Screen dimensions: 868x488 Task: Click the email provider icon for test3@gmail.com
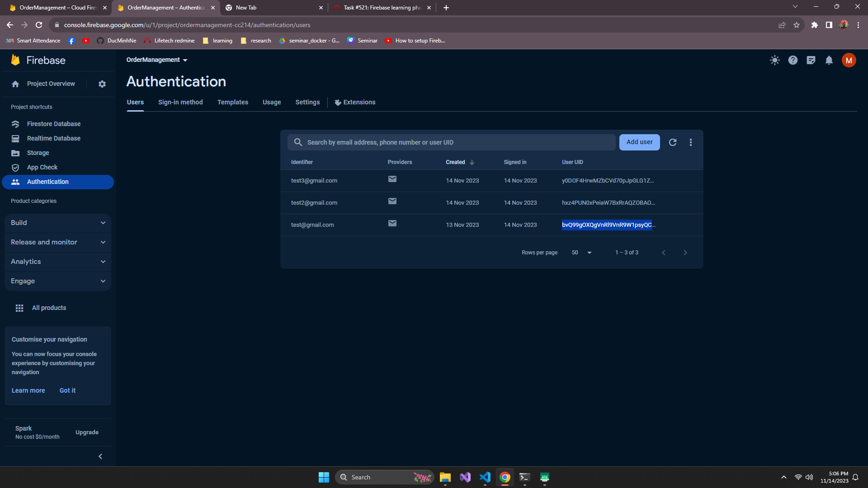point(392,179)
